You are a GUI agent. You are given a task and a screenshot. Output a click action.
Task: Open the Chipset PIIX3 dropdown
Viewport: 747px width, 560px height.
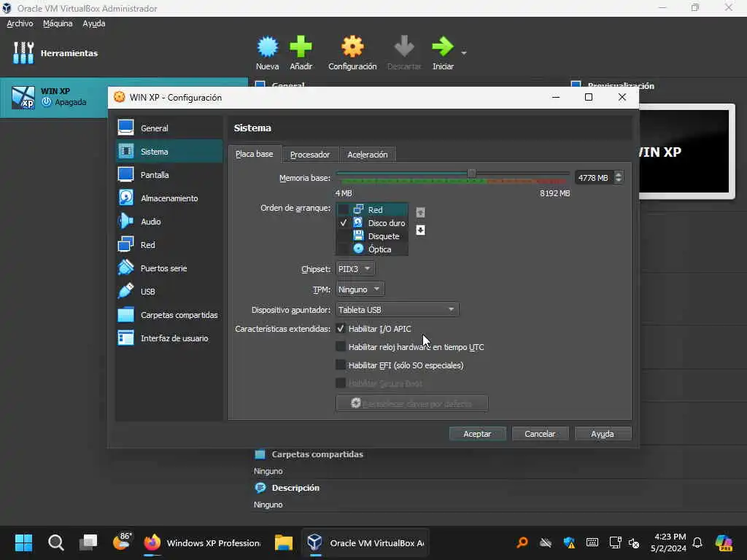(355, 269)
